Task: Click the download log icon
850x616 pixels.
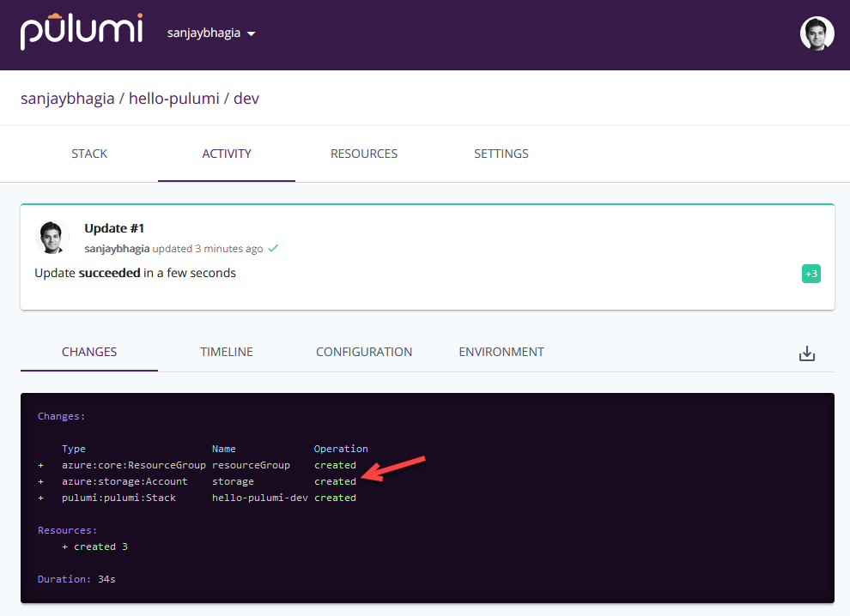Action: (x=806, y=353)
